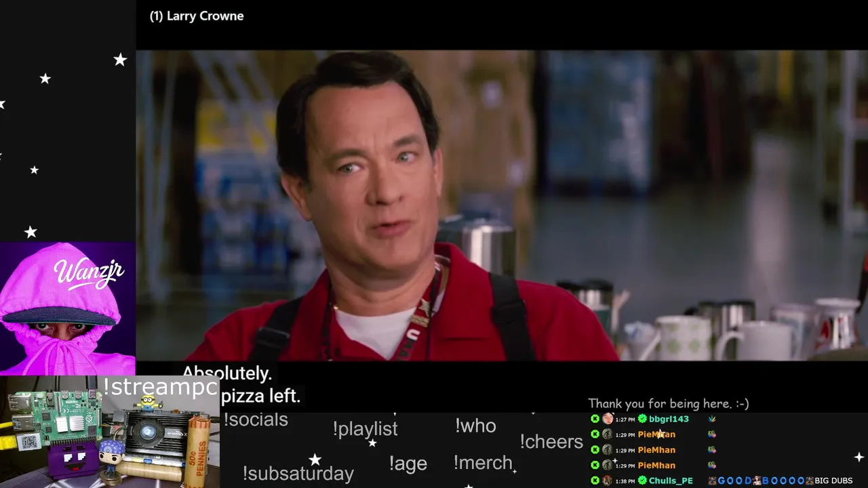Viewport: 868px width, 488px height.
Task: Click 'Thank you for being here' message
Action: pyautogui.click(x=669, y=404)
